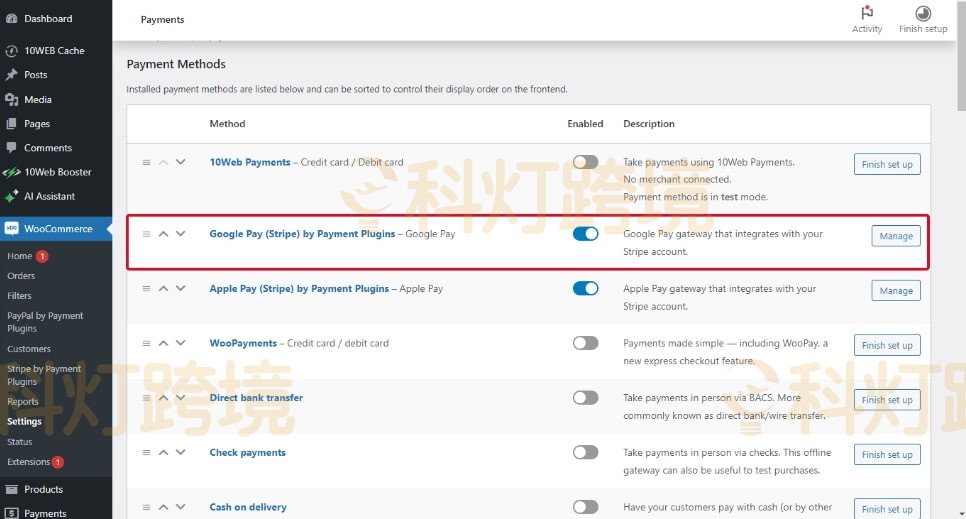Turn on Cash on delivery toggle
This screenshot has width=966, height=519.
tap(585, 507)
